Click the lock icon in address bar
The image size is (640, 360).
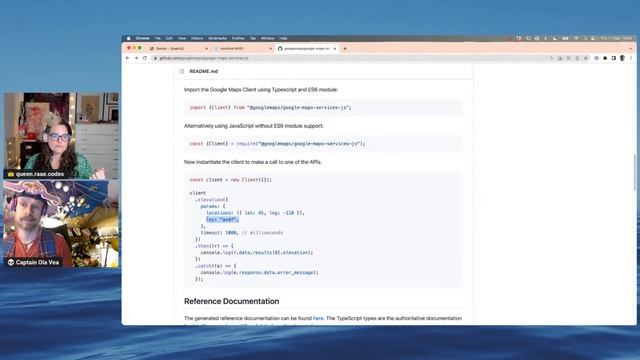(x=155, y=58)
